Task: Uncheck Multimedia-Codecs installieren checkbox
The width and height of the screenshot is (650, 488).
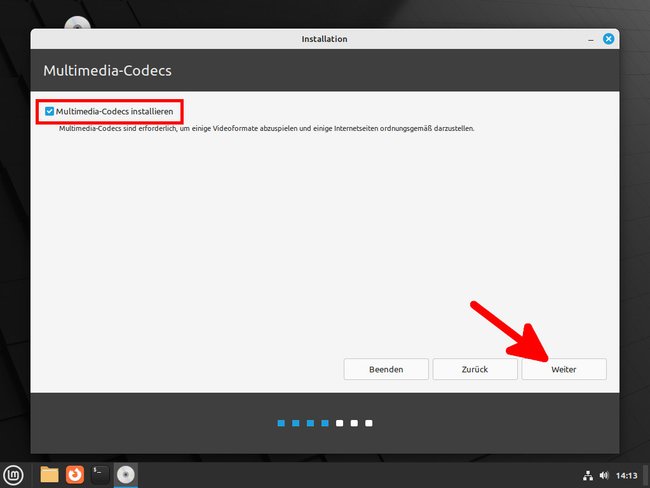Action: [x=50, y=111]
